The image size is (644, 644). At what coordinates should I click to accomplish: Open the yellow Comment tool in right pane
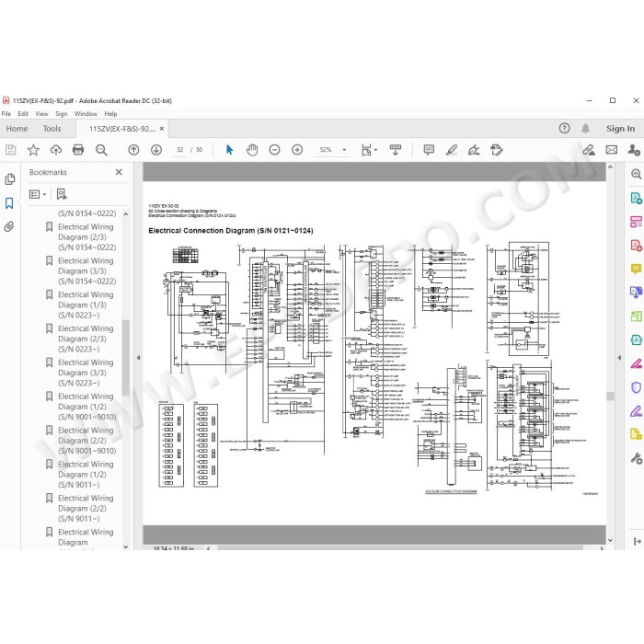pos(636,269)
